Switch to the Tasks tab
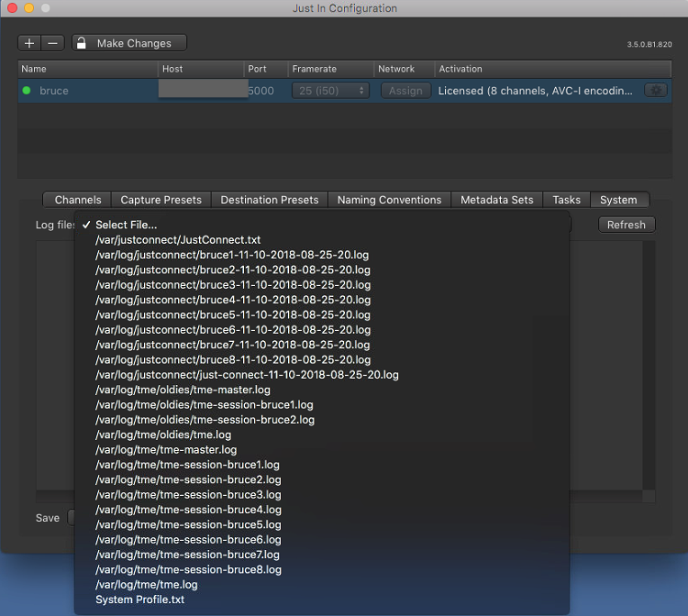This screenshot has height=616, width=688. [x=567, y=200]
